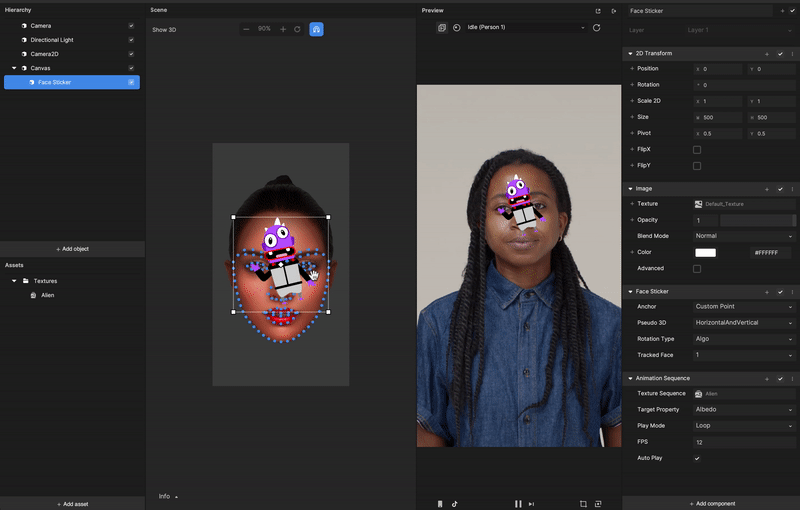Toggle visibility of Canvas object
The image size is (800, 510).
tap(131, 68)
